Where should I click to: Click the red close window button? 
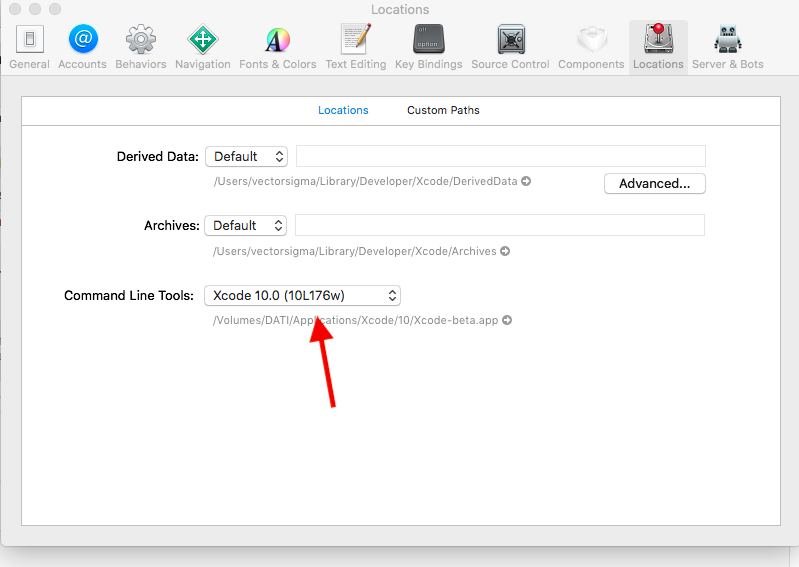pos(15,9)
